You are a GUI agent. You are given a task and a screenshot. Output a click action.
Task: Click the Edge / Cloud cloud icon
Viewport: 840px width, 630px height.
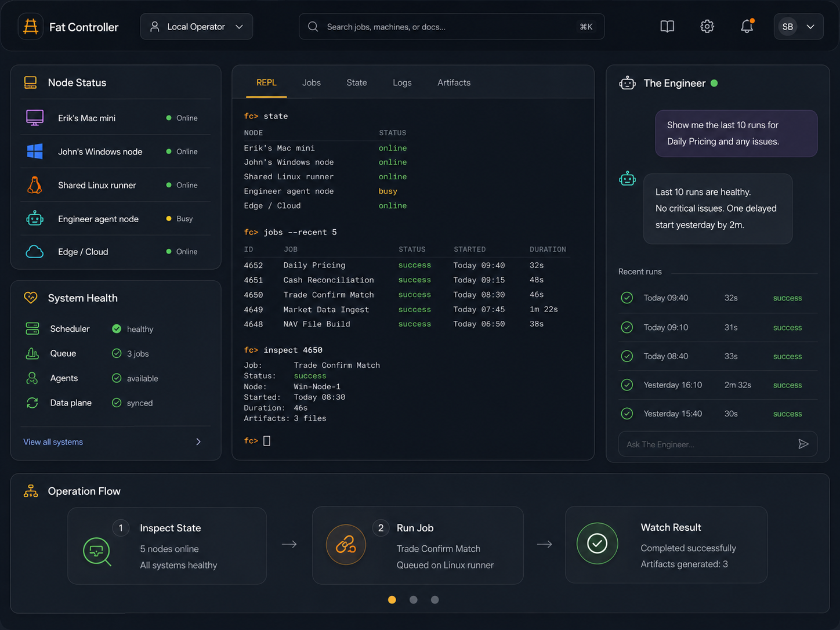point(35,252)
